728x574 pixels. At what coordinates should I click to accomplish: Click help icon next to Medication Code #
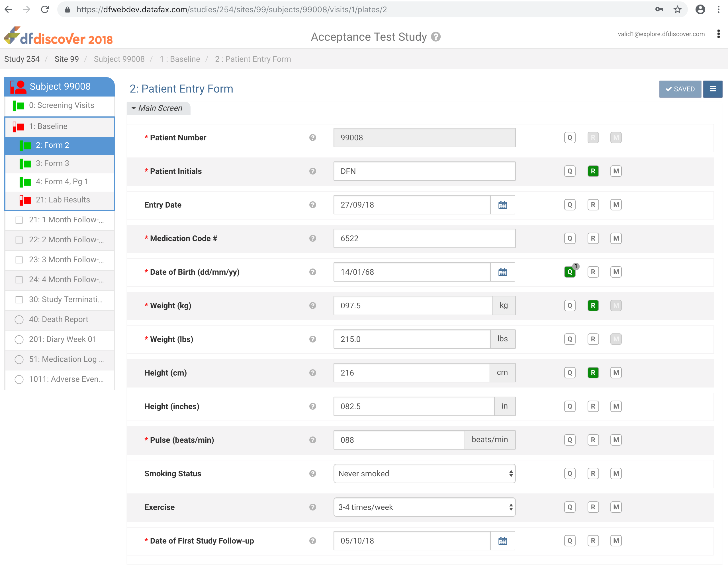[x=312, y=238]
